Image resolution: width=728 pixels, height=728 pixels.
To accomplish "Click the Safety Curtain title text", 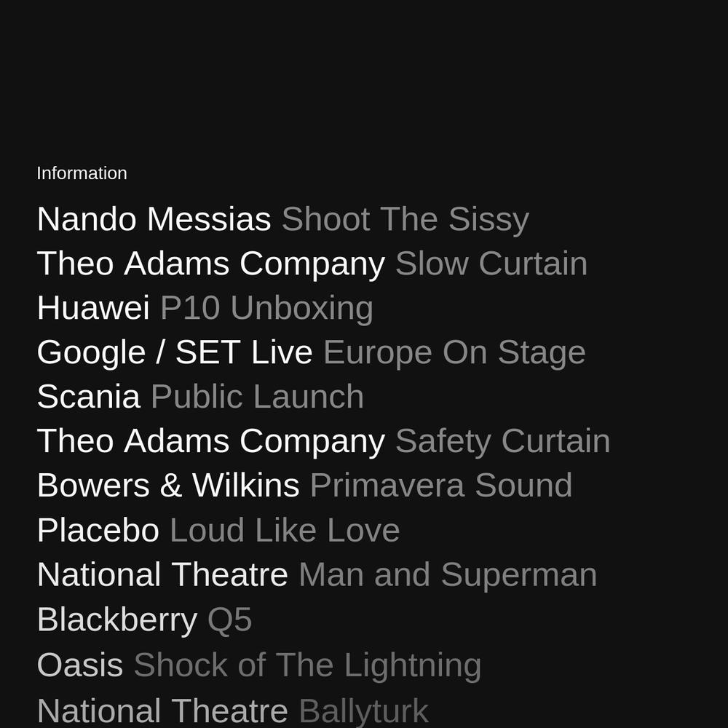I will point(503,441).
